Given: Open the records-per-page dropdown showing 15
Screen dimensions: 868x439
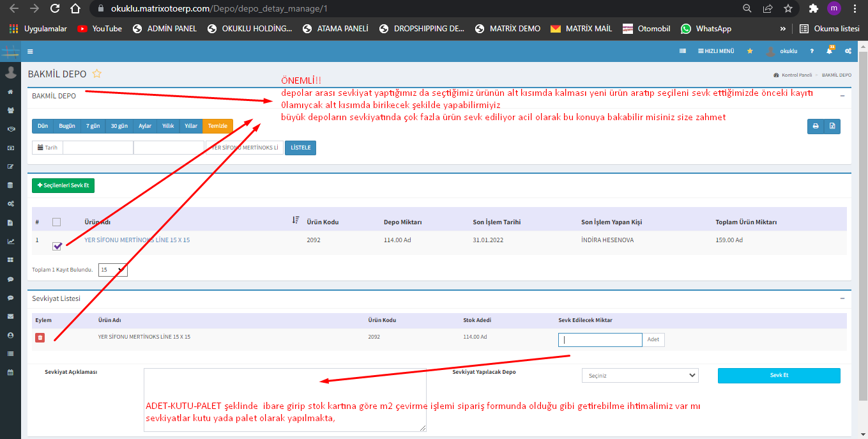Looking at the screenshot, I should tap(113, 270).
